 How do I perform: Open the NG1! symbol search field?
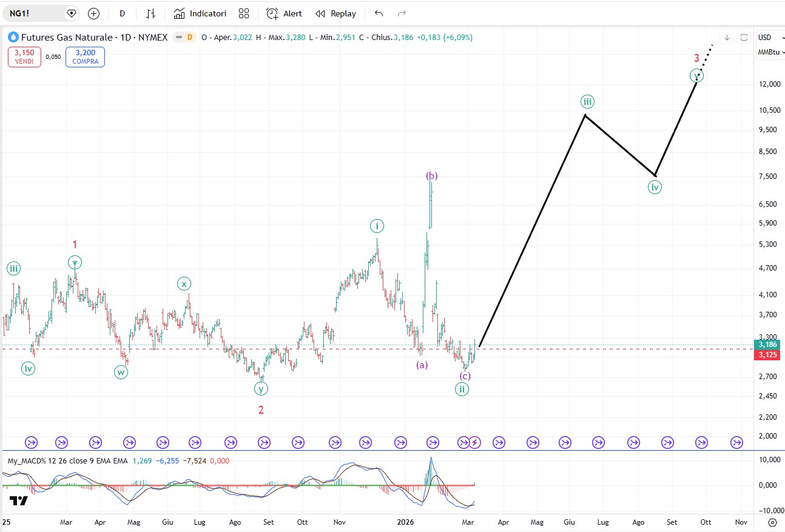34,13
